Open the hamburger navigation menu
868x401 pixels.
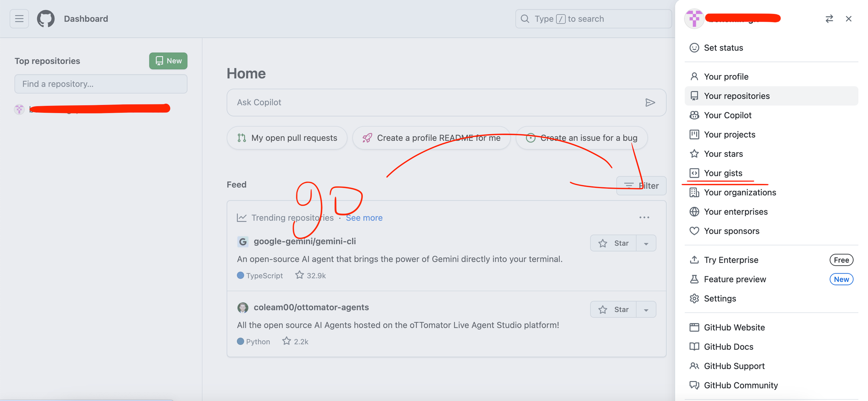[19, 19]
